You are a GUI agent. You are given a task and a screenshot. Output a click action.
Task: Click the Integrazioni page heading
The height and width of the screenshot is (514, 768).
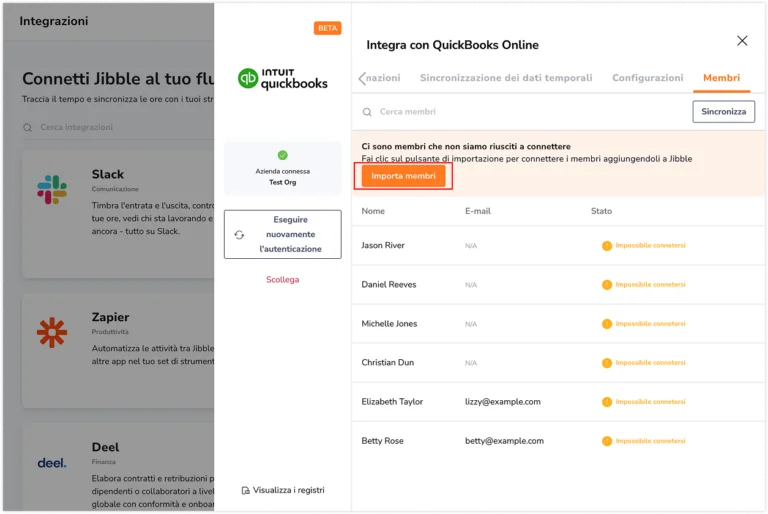pyautogui.click(x=54, y=21)
